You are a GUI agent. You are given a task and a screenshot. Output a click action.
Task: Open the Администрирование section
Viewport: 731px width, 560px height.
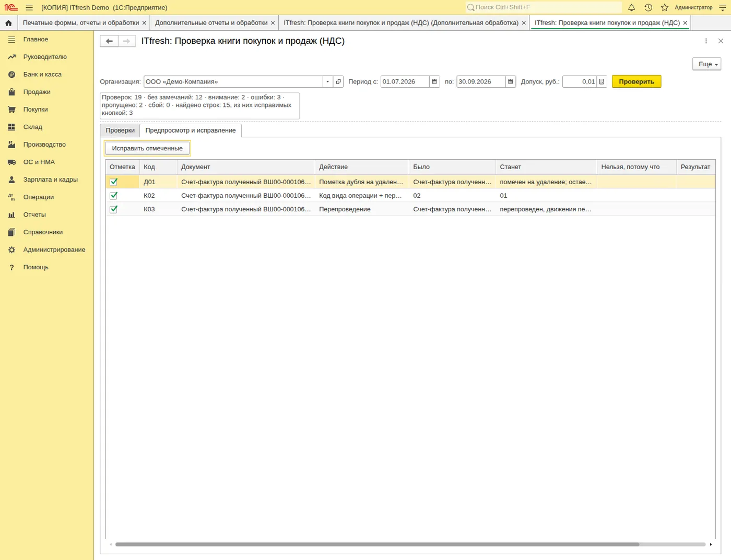coord(54,249)
